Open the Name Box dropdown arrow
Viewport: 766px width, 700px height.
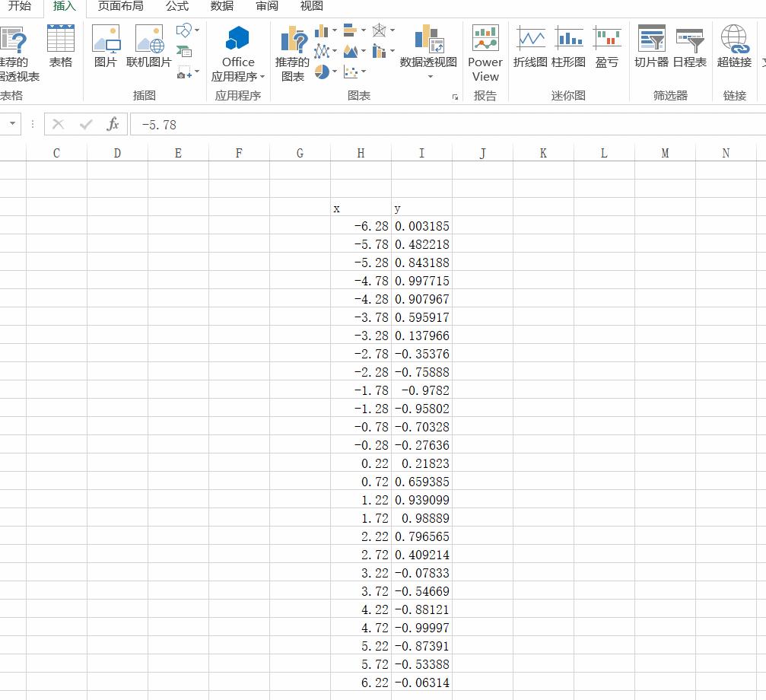pyautogui.click(x=12, y=123)
